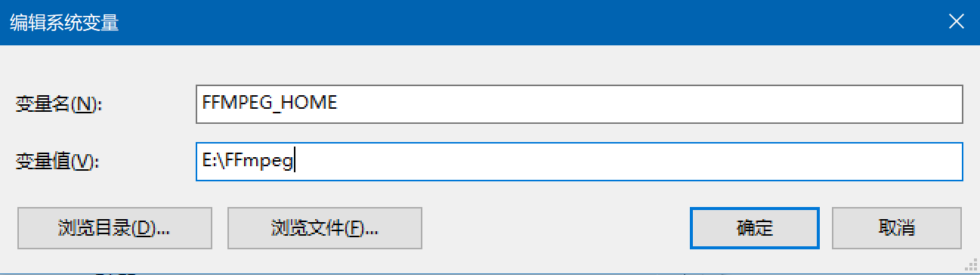Close the 编辑系统变量 dialog with X

[957, 23]
